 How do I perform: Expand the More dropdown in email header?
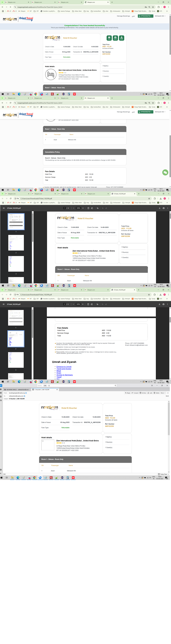(x=163, y=393)
